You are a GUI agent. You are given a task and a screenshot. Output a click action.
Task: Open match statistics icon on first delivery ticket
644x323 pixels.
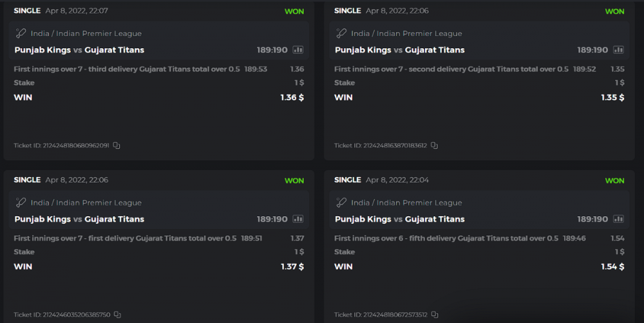coord(298,219)
